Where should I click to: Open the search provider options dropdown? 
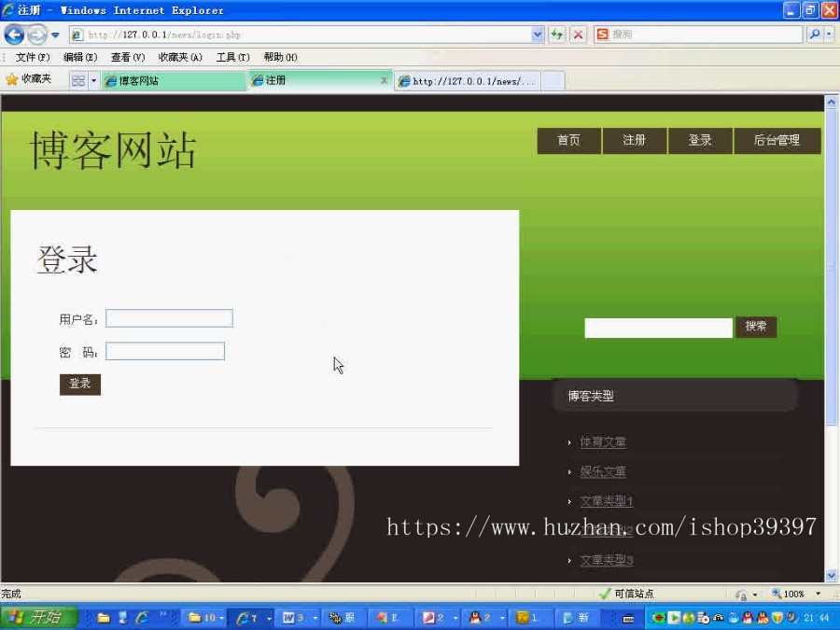click(830, 35)
